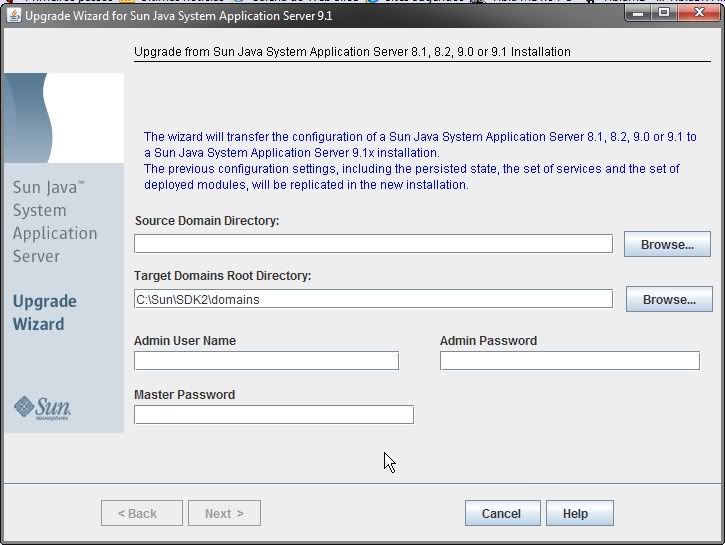This screenshot has width=725, height=545.
Task: Select the Master Password input box
Action: pos(273,415)
